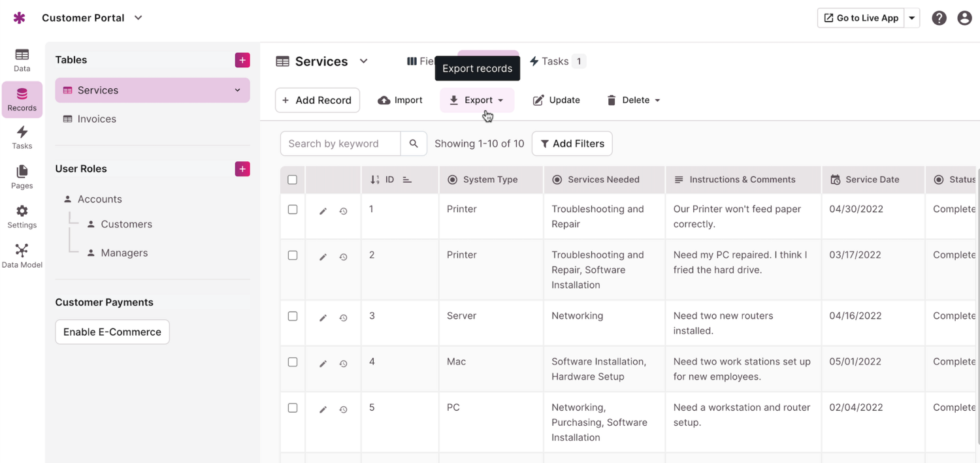Image resolution: width=980 pixels, height=463 pixels.
Task: Expand the Customer Portal app dropdown
Action: tap(138, 18)
